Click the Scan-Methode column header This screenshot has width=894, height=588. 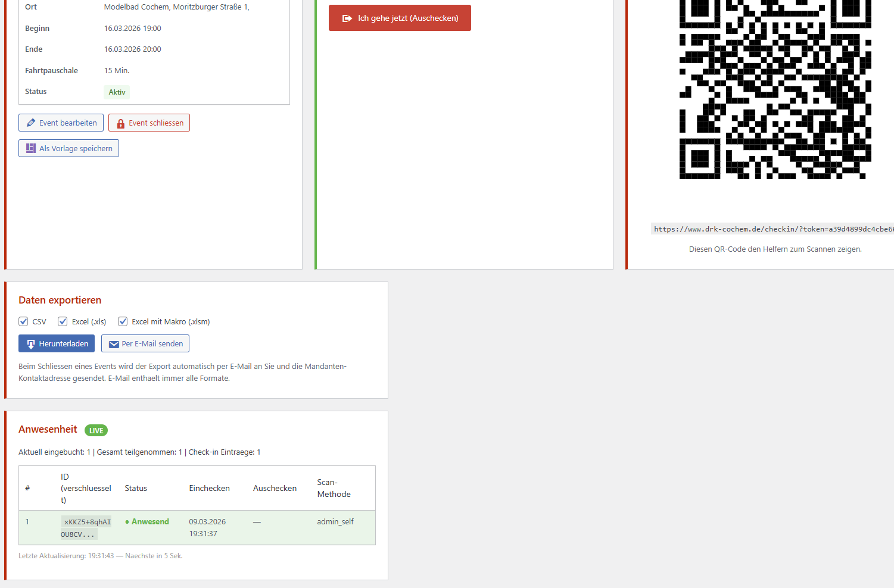pos(334,488)
